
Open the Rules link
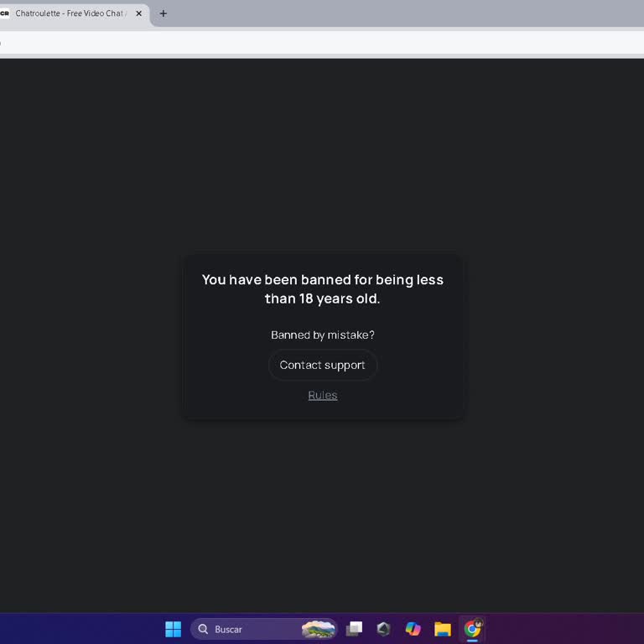(322, 395)
